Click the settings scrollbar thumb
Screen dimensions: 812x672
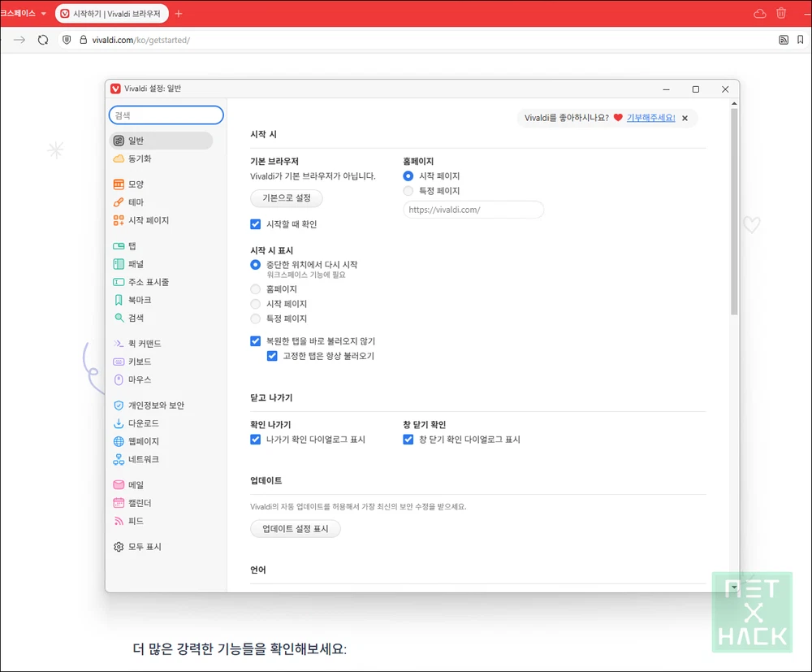[734, 211]
